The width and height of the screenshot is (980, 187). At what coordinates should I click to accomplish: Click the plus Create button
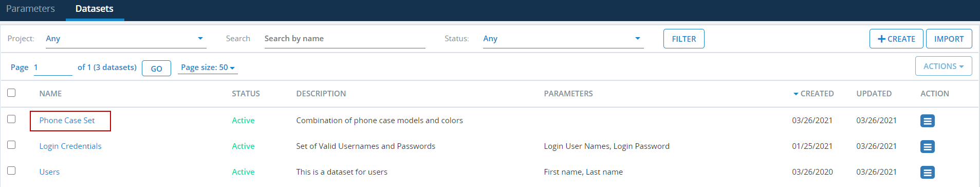point(896,39)
